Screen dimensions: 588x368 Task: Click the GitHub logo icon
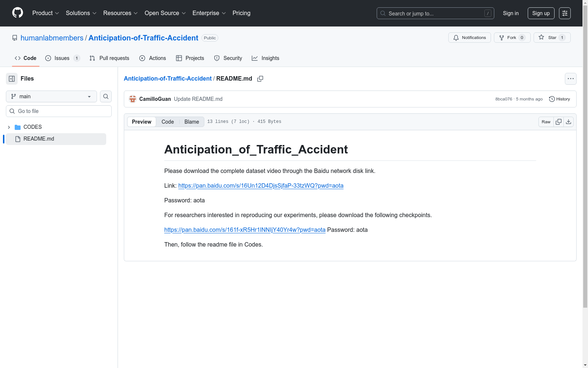(x=18, y=13)
